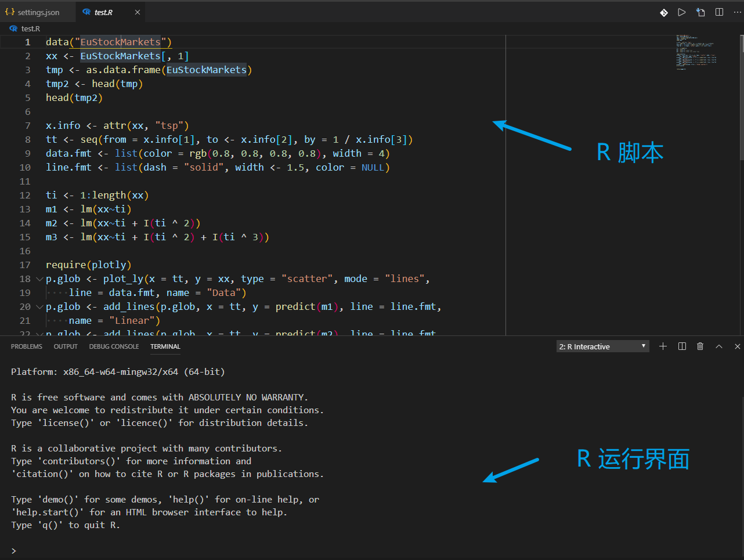744x560 pixels.
Task: Click the "EuStockMarkets" string on line 1
Action: (x=120, y=42)
